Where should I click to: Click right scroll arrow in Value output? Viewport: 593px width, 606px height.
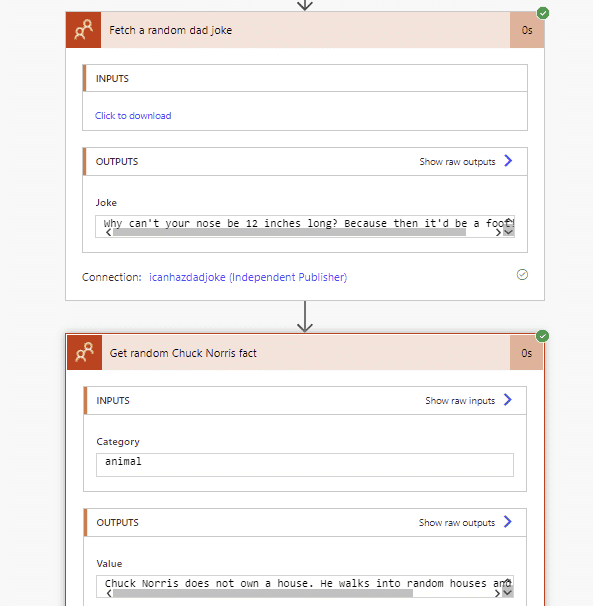(498, 593)
